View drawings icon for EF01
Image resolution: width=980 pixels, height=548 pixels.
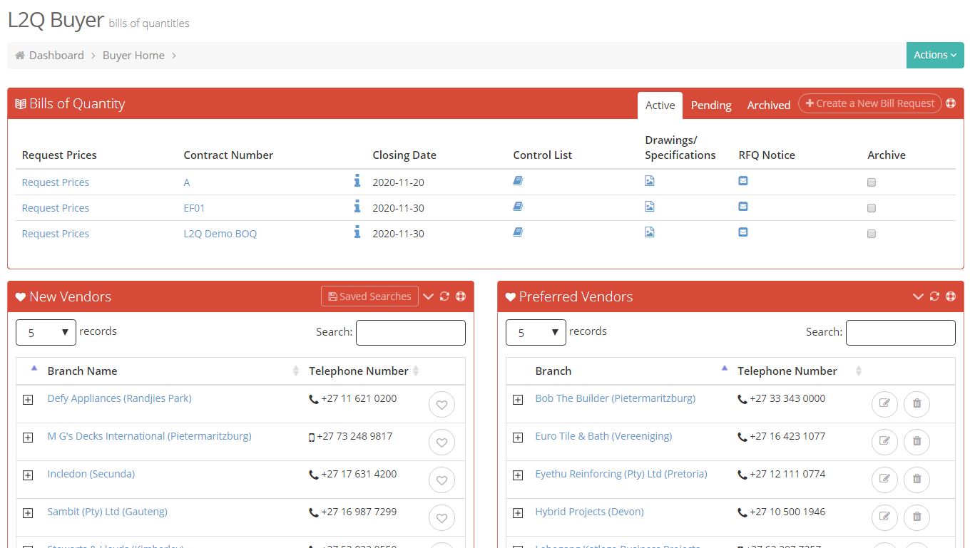(x=650, y=207)
